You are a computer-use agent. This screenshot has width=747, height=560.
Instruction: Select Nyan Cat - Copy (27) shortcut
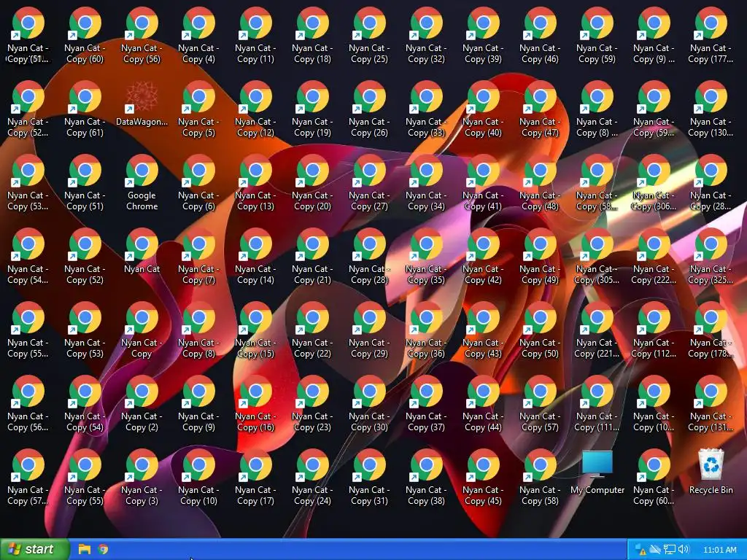(x=369, y=183)
